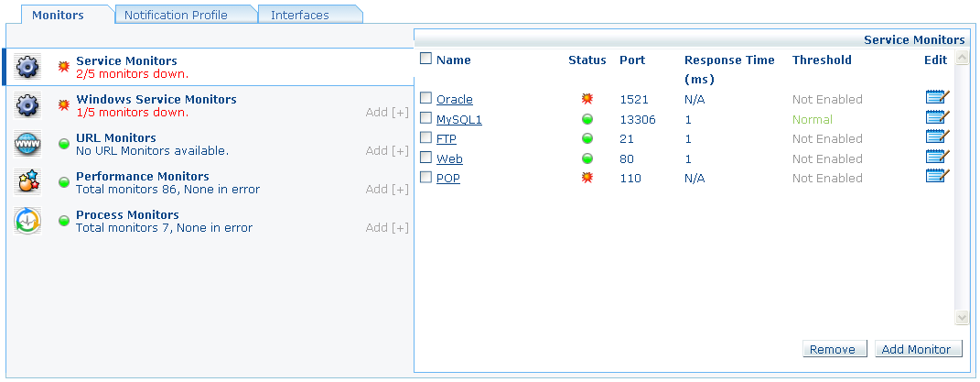Click the Performance Monitors icon
The height and width of the screenshot is (382, 980).
pos(27,182)
